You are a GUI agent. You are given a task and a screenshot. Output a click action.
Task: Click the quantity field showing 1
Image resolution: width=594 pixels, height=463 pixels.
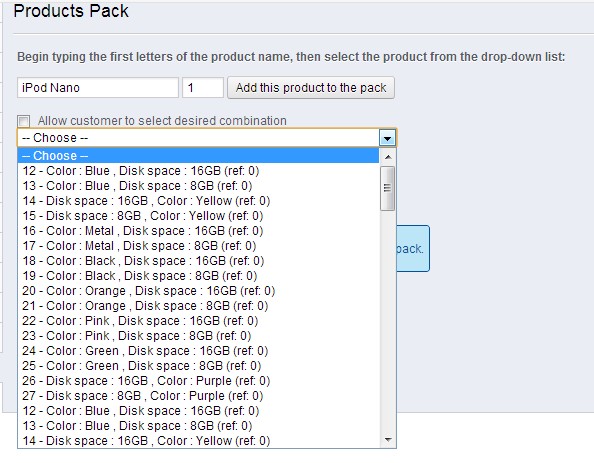click(x=203, y=88)
